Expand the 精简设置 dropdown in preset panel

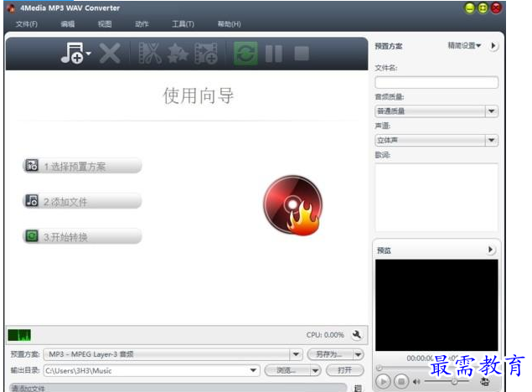[x=464, y=45]
